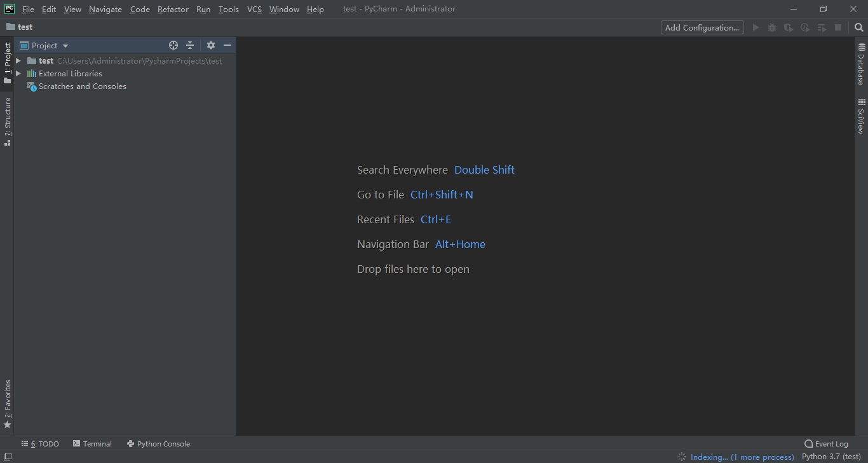
Task: Collapse all nodes in the Project panel
Action: (x=190, y=45)
